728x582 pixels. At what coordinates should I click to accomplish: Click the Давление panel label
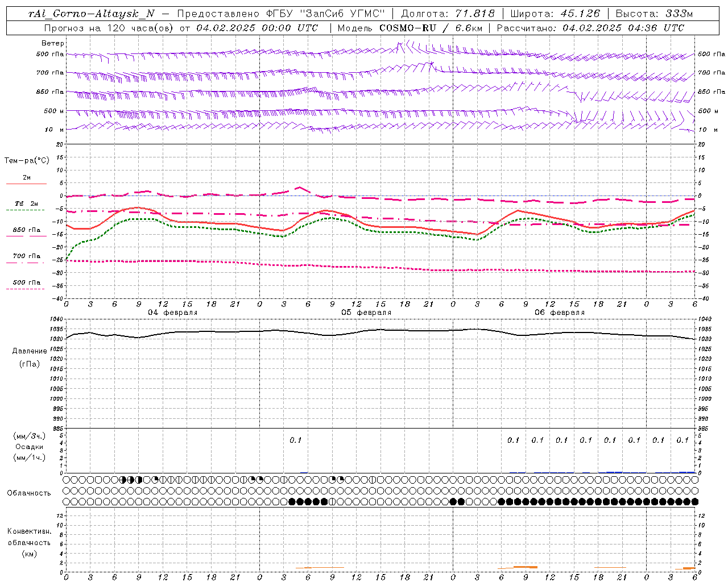point(30,351)
